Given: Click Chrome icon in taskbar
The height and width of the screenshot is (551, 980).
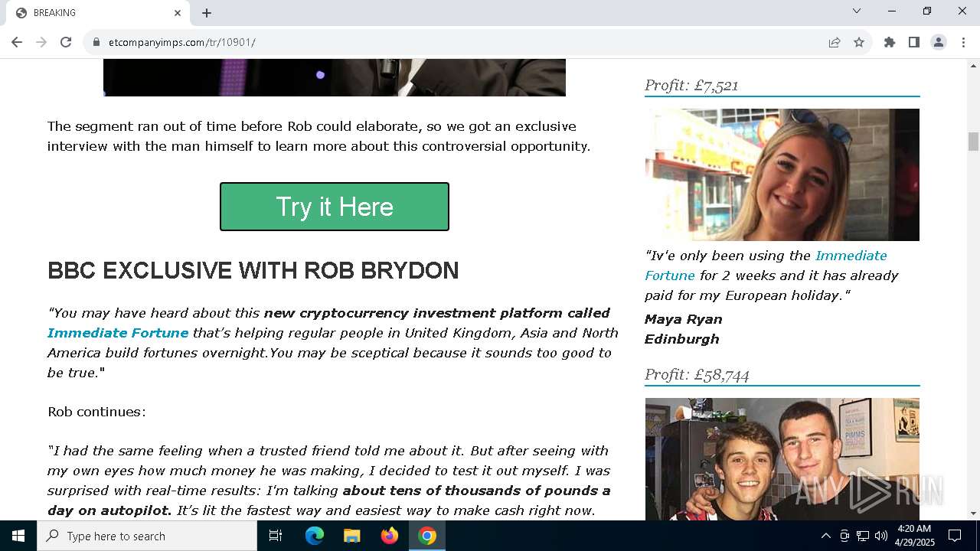Looking at the screenshot, I should (427, 536).
